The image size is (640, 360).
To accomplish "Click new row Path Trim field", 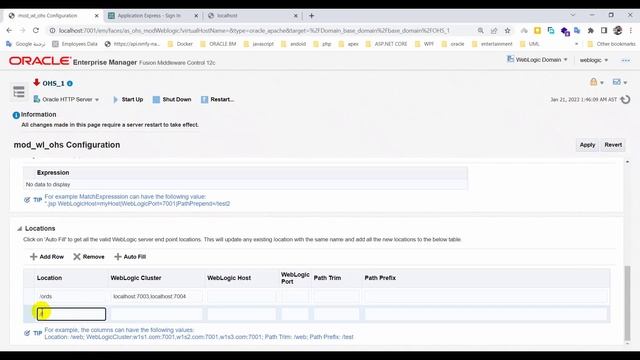I will (x=336, y=314).
